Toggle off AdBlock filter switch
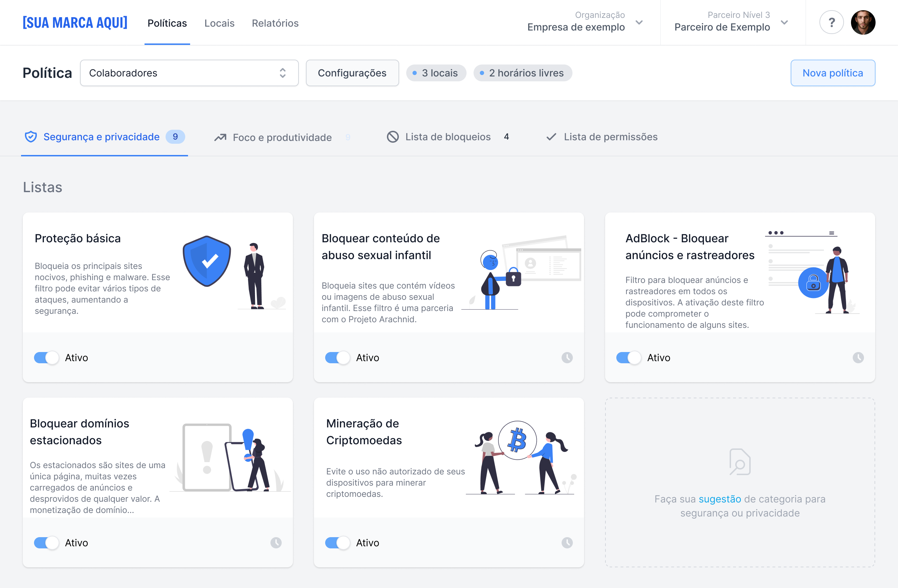This screenshot has height=588, width=898. [628, 358]
